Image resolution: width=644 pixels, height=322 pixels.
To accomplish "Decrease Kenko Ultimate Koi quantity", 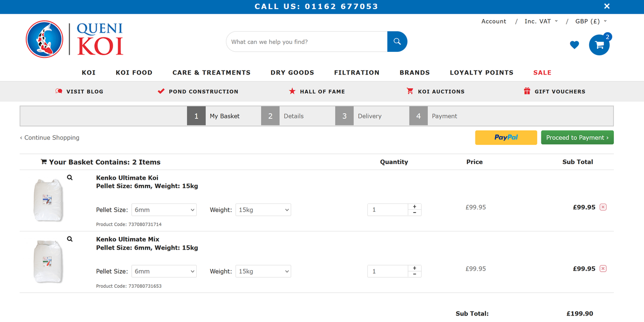I will [x=415, y=213].
